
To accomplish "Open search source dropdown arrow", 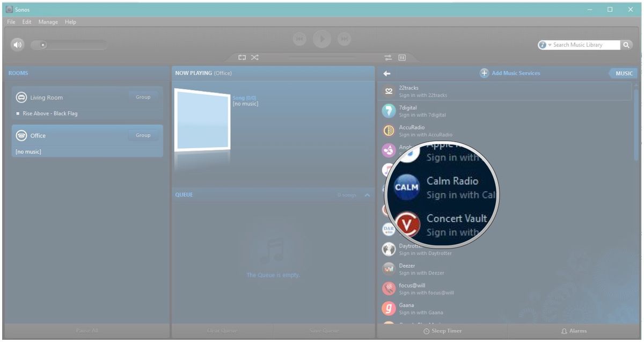I will [550, 45].
